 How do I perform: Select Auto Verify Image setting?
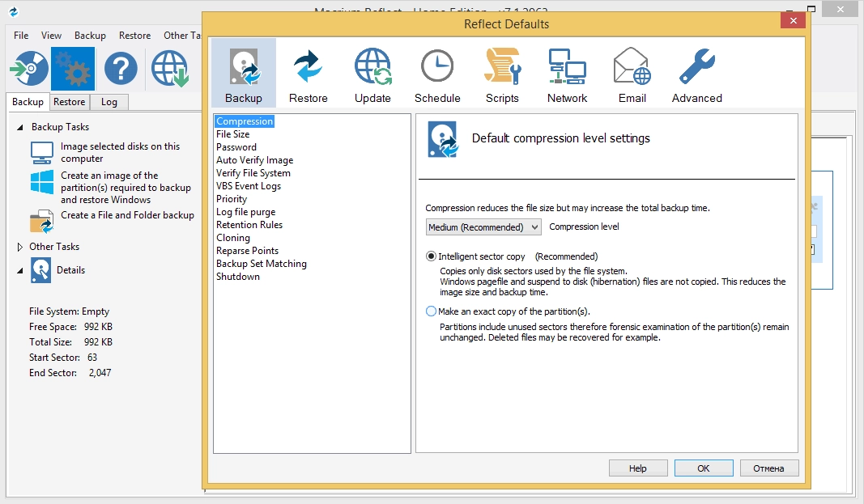pyautogui.click(x=254, y=160)
